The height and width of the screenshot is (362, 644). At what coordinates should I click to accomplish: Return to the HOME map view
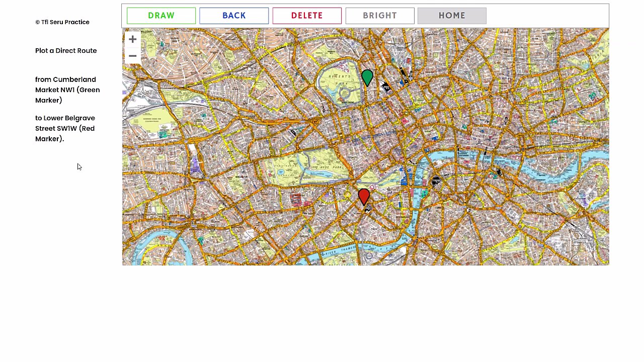[452, 16]
